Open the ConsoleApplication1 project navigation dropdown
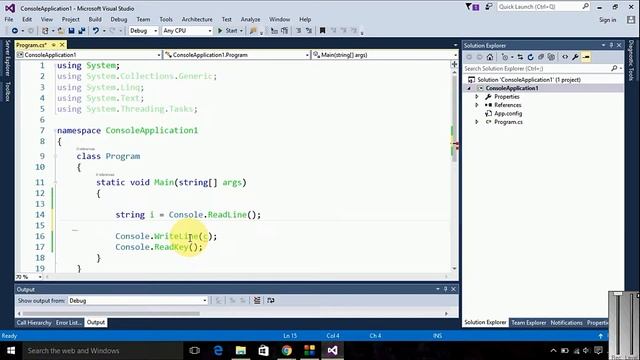 (x=89, y=55)
